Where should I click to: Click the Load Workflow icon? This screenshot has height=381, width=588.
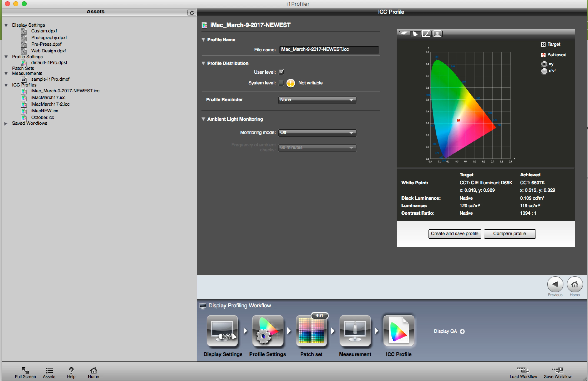coord(523,370)
